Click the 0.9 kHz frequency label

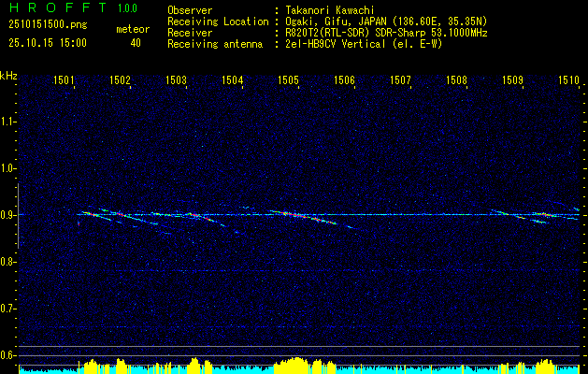coord(7,215)
